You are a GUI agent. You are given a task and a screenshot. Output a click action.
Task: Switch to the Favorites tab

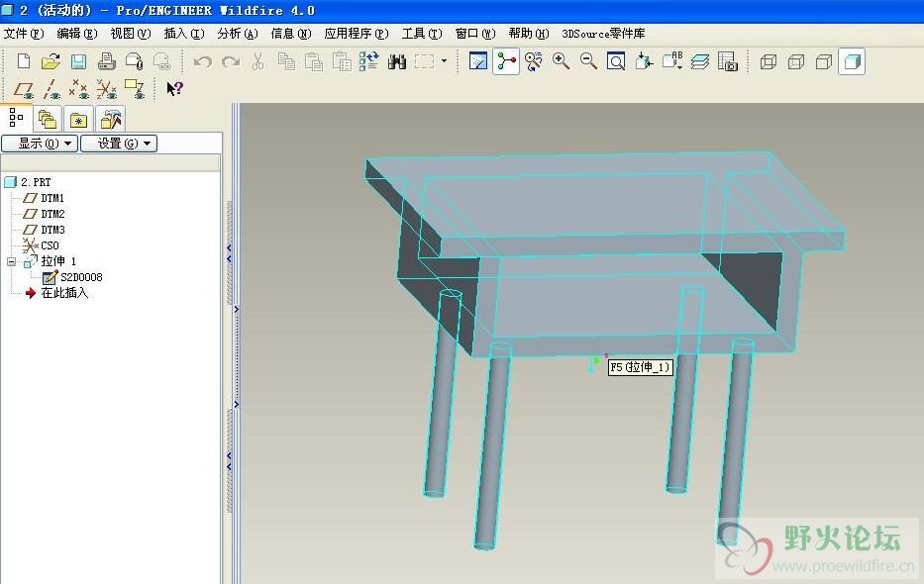coord(78,120)
